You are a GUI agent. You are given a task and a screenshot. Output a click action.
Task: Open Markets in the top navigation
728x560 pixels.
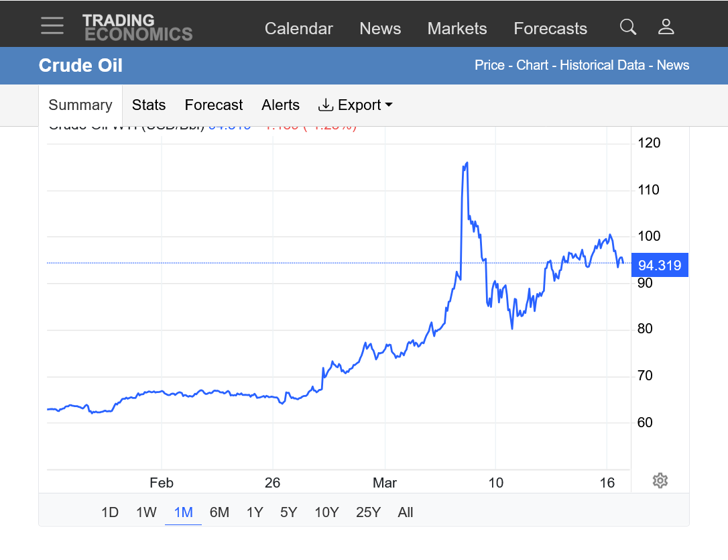(x=457, y=29)
